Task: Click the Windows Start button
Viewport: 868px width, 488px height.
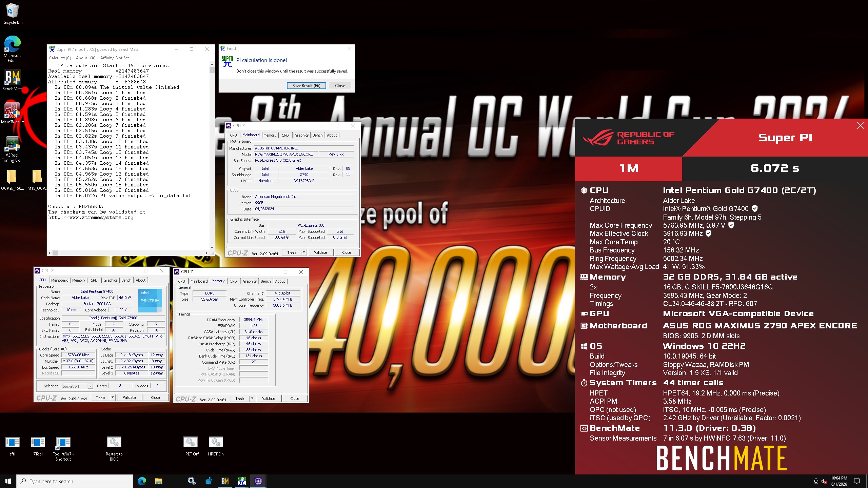Action: [8, 481]
